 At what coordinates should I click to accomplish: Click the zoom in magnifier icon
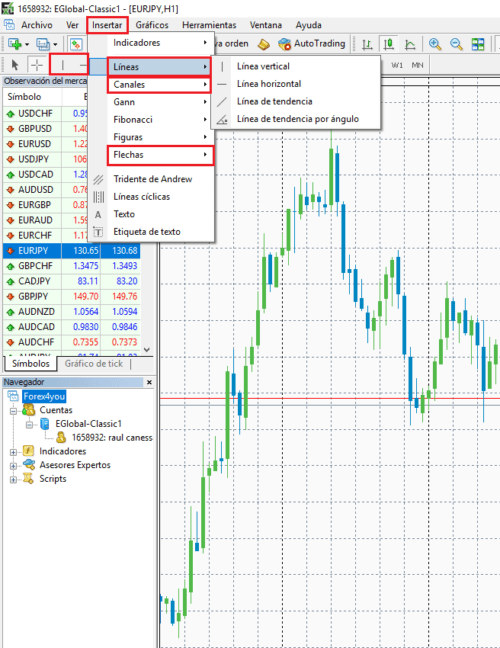pos(435,44)
